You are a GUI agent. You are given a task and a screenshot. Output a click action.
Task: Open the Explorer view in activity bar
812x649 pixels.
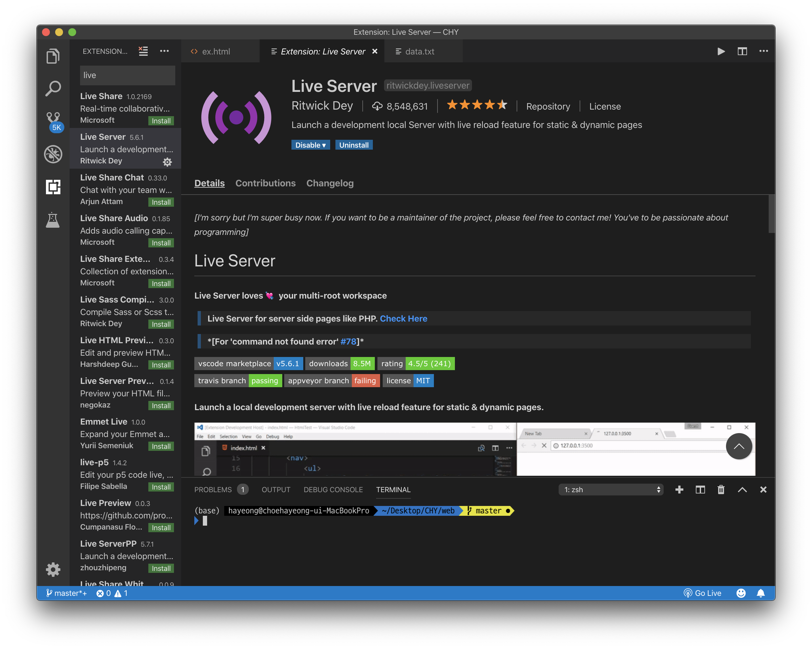[53, 56]
